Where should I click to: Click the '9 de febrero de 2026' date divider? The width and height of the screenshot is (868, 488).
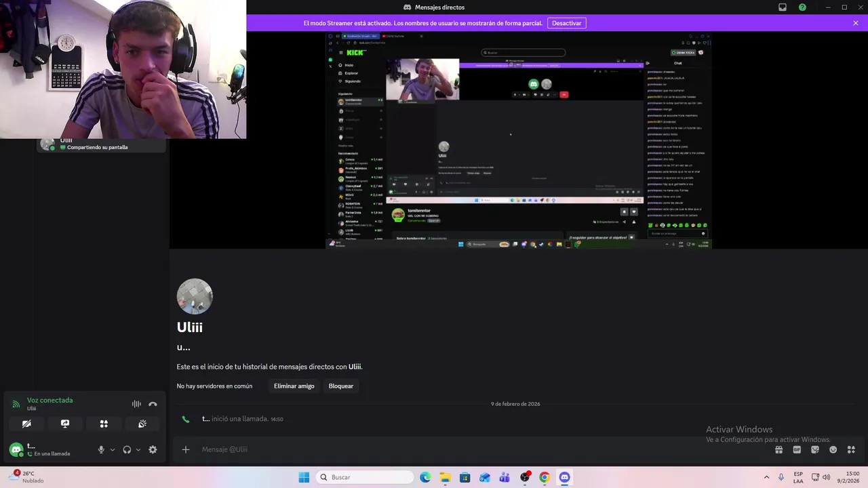pos(515,404)
